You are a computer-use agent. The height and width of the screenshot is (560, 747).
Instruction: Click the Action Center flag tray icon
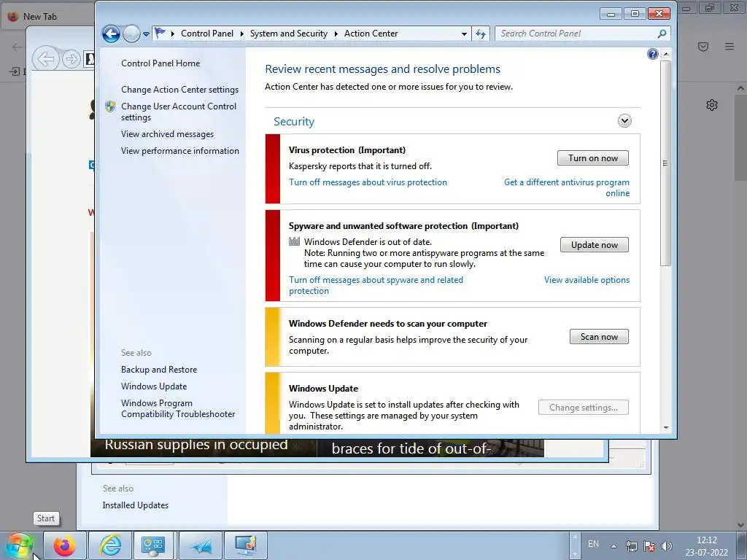(649, 546)
